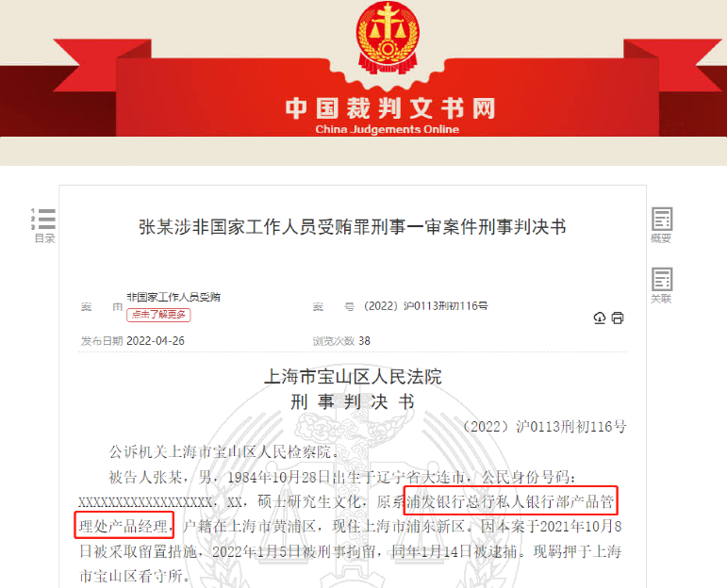Click the case number (2022)沪0113刑初116号 in header

[425, 306]
